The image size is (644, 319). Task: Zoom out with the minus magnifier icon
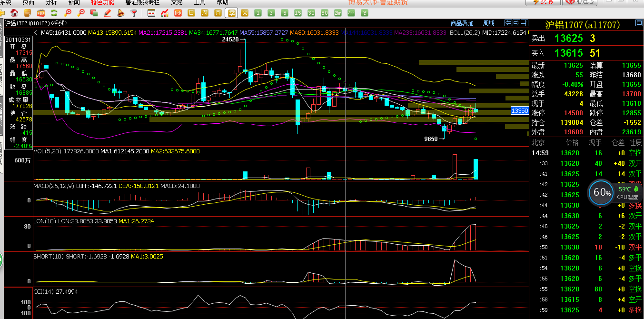click(x=81, y=13)
